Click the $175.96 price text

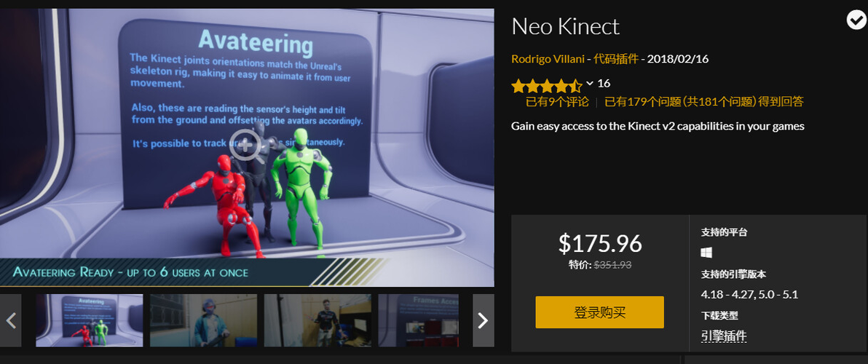[x=600, y=243]
